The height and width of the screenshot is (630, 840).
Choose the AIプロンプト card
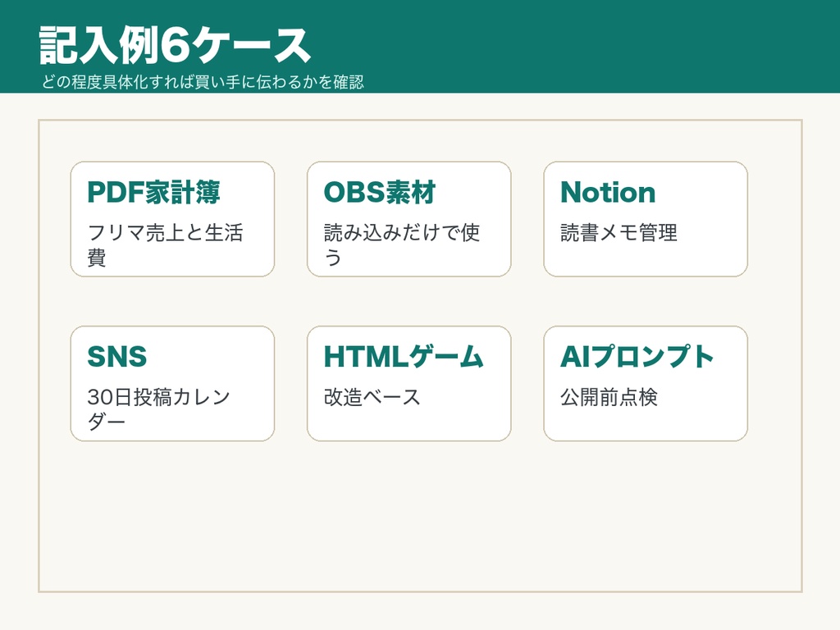coord(646,384)
